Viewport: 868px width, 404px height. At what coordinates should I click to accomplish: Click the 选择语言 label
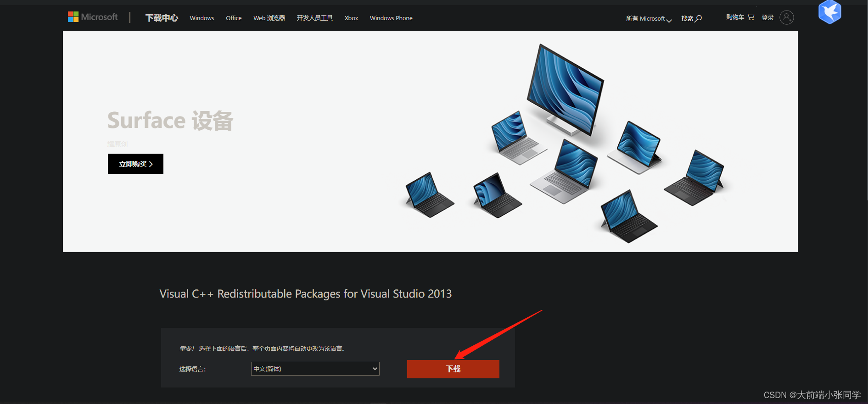(192, 369)
